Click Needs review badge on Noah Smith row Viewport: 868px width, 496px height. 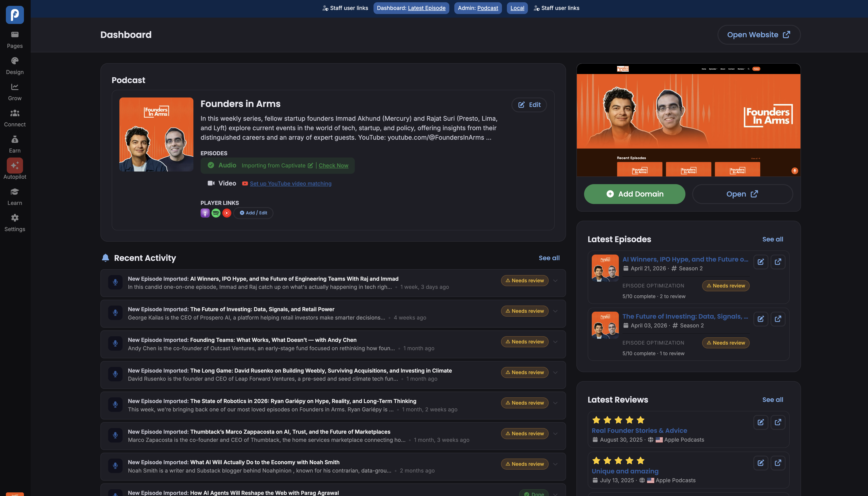(525, 464)
